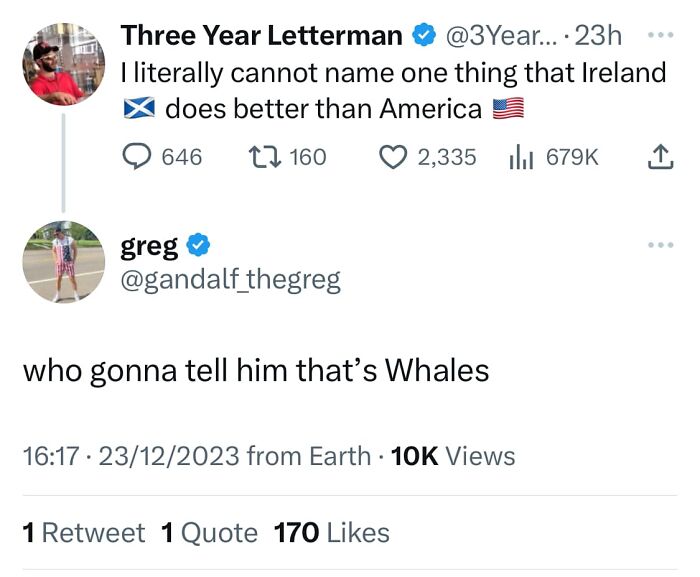700x577 pixels.
Task: Click the 16:17 · 23/12/2023 timestamp
Action: [131, 456]
